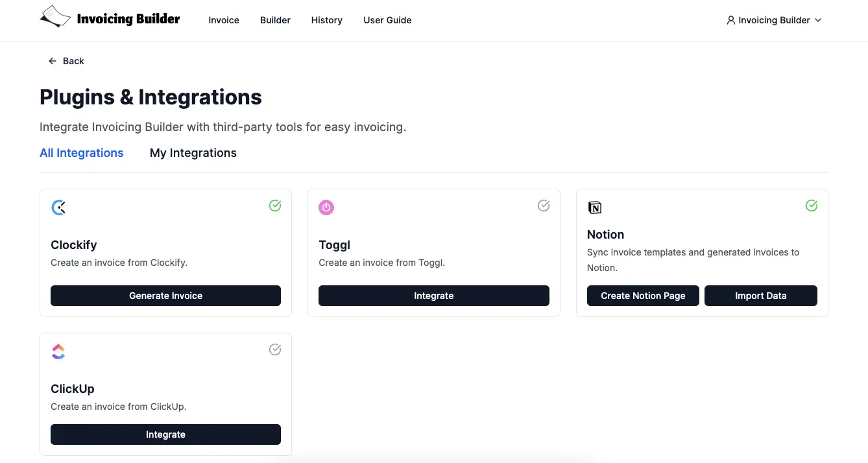
Task: Click the pink Toggl logo icon
Action: click(x=326, y=208)
